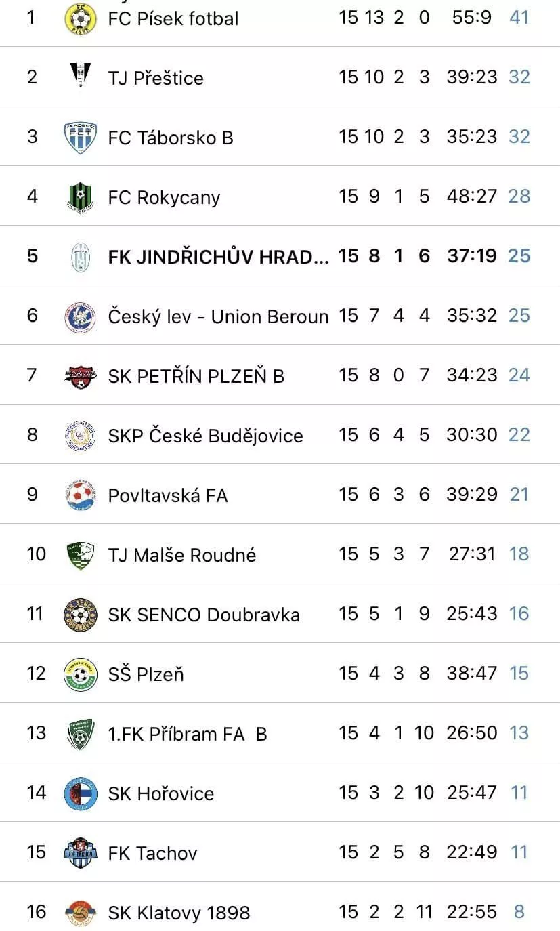Select the TJ Malše Roudné team name
Viewport: 560px width, 931px height.
tap(182, 555)
